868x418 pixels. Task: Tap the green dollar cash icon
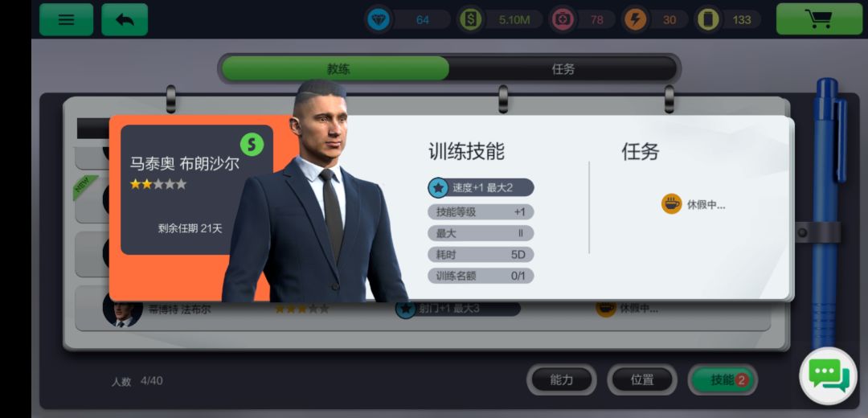[470, 20]
